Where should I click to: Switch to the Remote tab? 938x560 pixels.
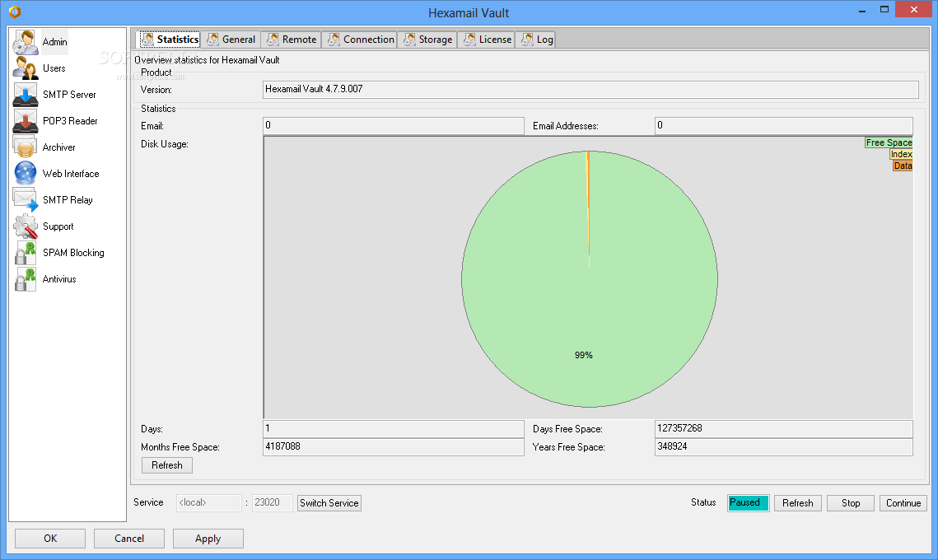click(x=292, y=40)
